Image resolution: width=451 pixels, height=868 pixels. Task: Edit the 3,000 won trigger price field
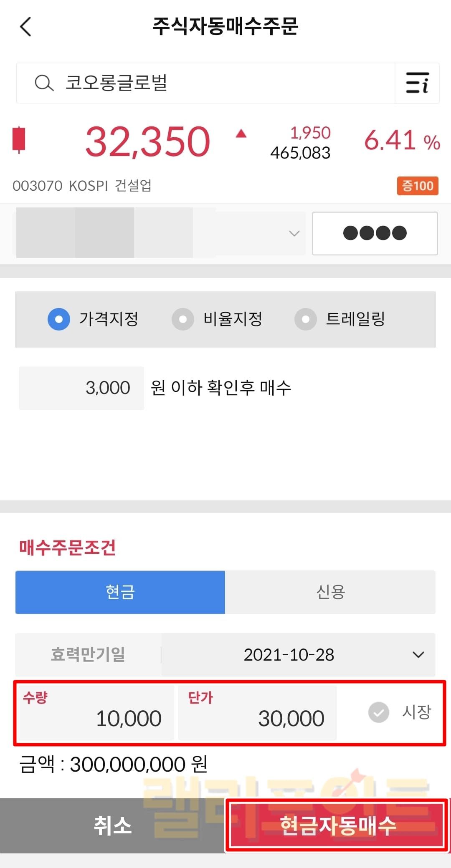coord(82,388)
